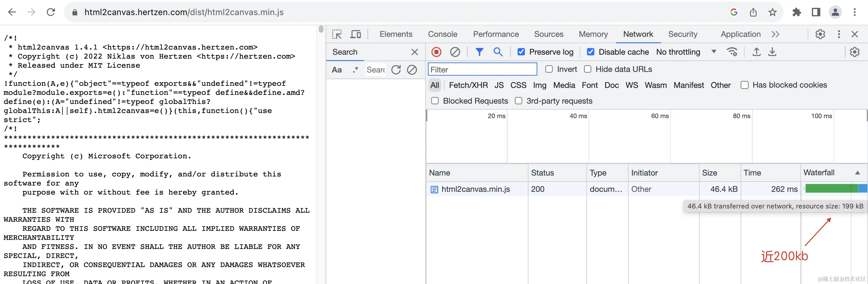The height and width of the screenshot is (284, 868).
Task: Click the green waterfall timing bar
Action: tap(831, 189)
